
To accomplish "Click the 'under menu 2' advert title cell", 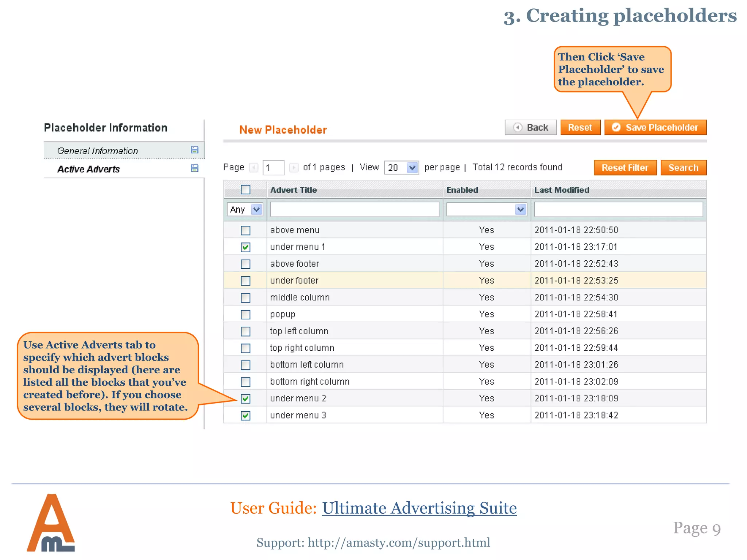I will (x=355, y=398).
